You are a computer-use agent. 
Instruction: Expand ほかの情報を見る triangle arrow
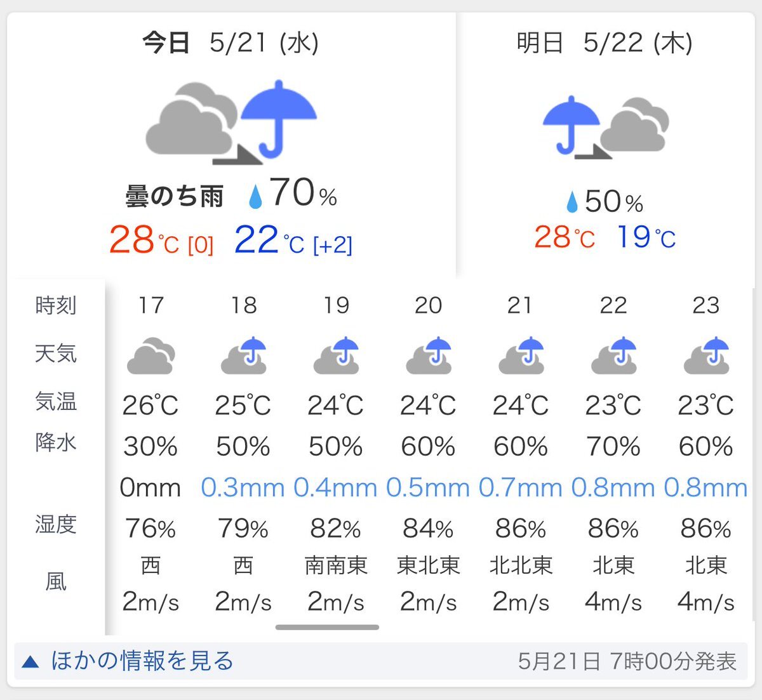click(x=30, y=662)
